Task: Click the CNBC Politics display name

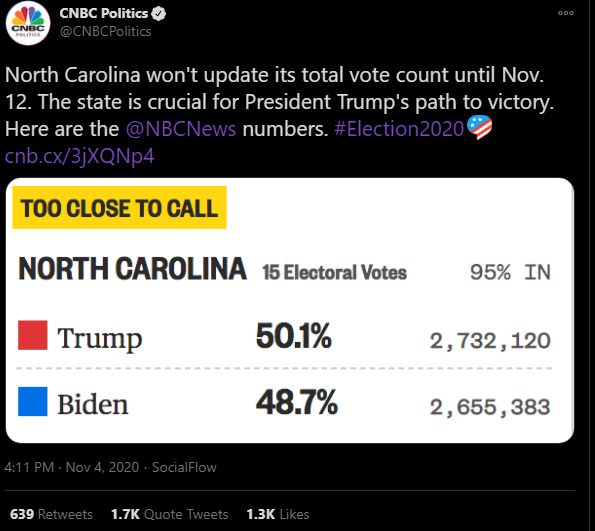Action: coord(103,13)
